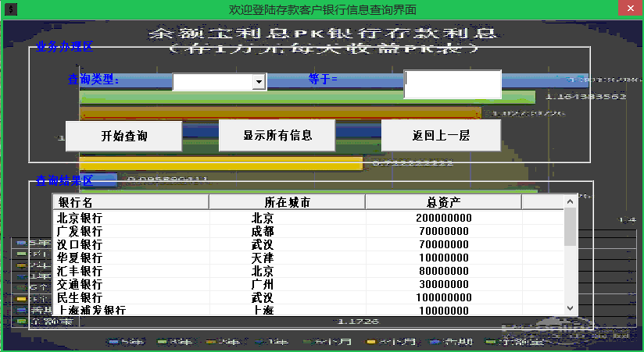Click the 80000000 total assets cell

(444, 271)
